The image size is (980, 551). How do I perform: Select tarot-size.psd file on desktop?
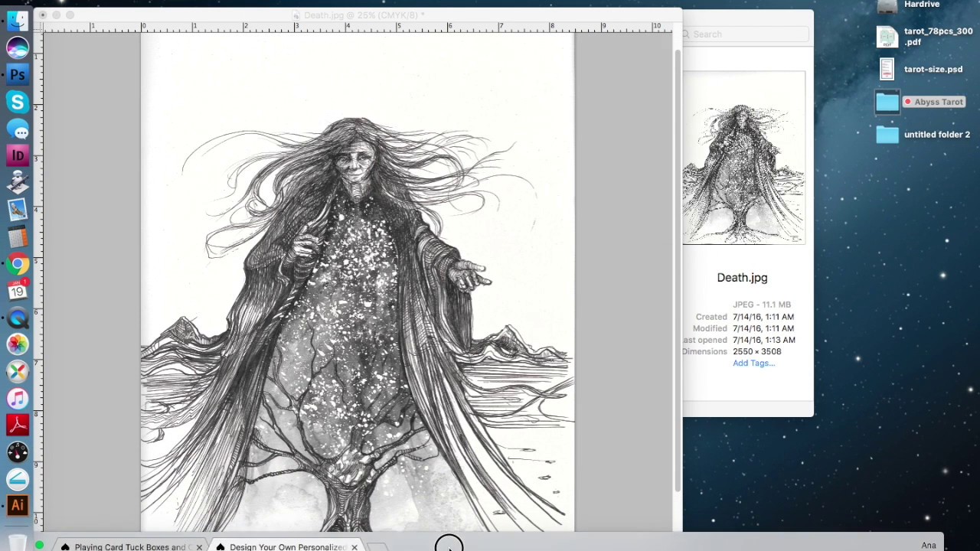pos(887,70)
